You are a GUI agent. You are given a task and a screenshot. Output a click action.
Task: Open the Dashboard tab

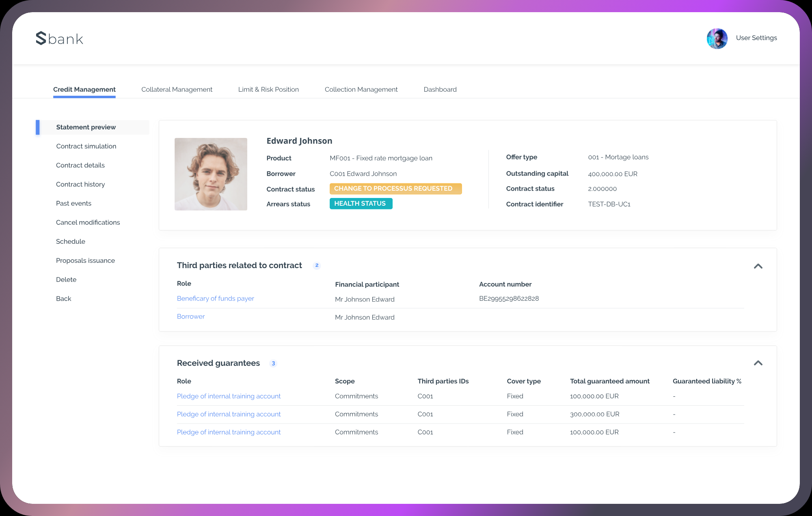[440, 89]
